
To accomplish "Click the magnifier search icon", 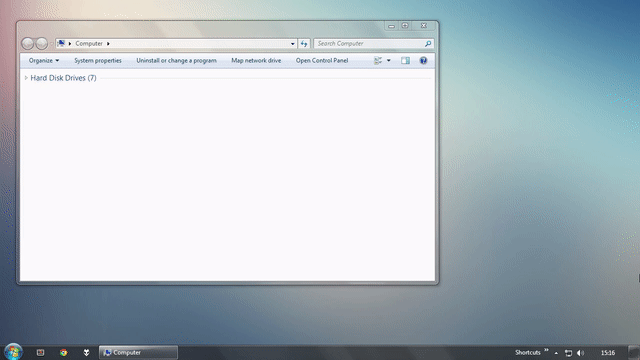I will point(428,43).
